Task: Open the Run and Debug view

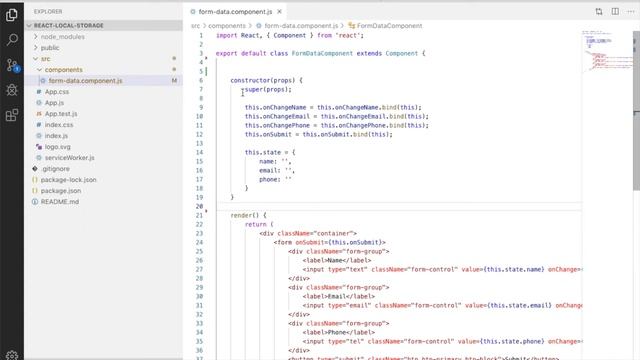Action: (x=12, y=90)
